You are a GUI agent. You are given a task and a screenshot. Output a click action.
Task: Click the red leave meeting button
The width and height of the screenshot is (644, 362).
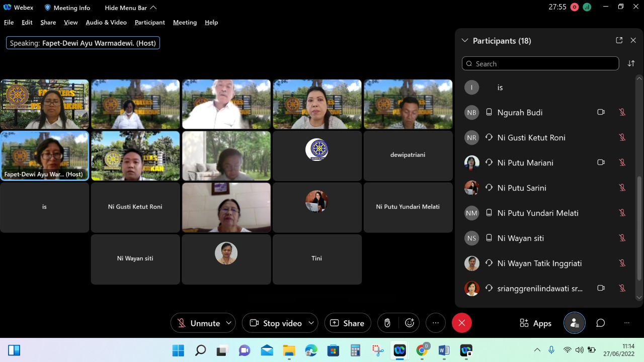click(462, 323)
